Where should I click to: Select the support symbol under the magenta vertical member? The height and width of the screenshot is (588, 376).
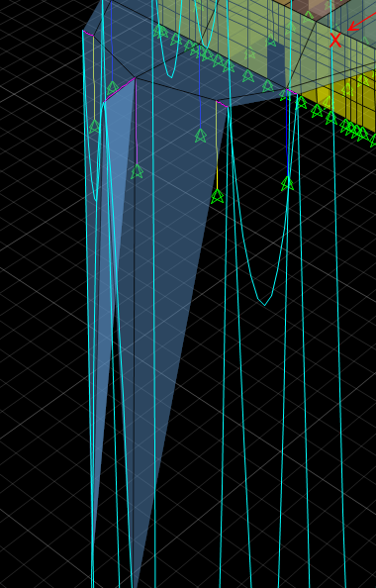pos(138,172)
